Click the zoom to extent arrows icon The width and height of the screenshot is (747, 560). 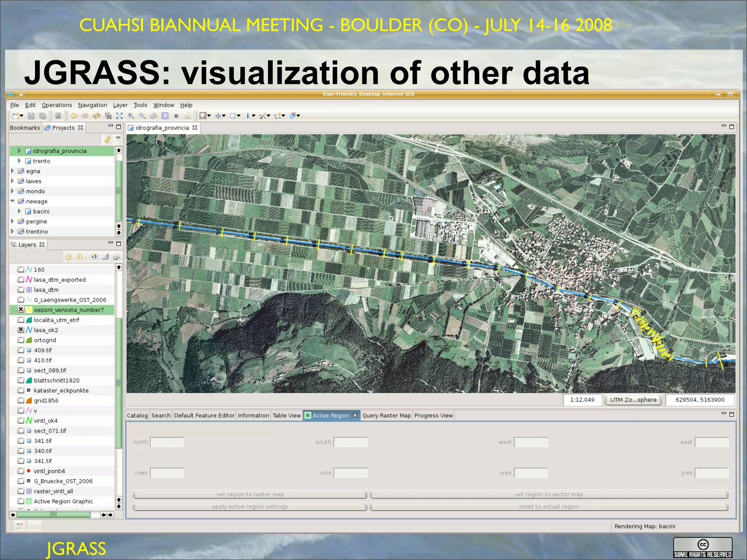(119, 116)
